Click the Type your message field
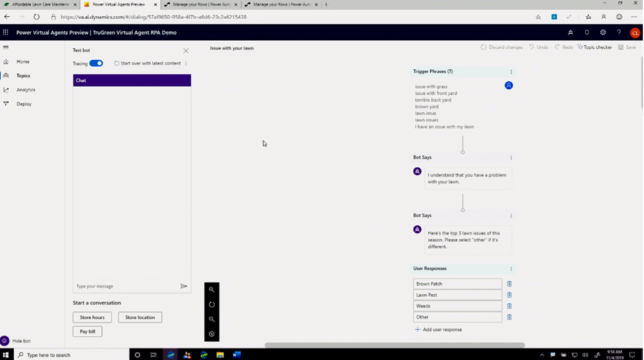Screen dimensions: 644x360 click(x=126, y=286)
